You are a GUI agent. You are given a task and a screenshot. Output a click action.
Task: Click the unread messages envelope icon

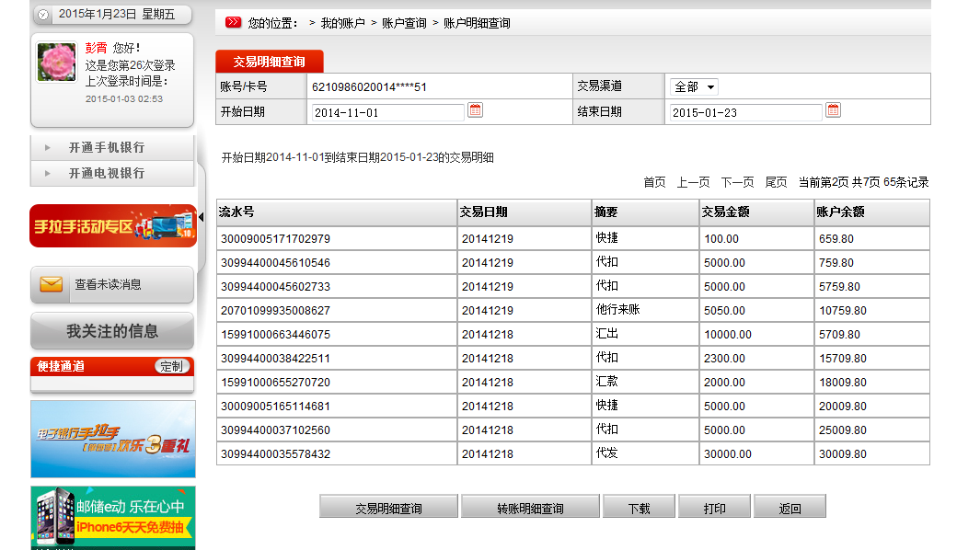click(52, 284)
